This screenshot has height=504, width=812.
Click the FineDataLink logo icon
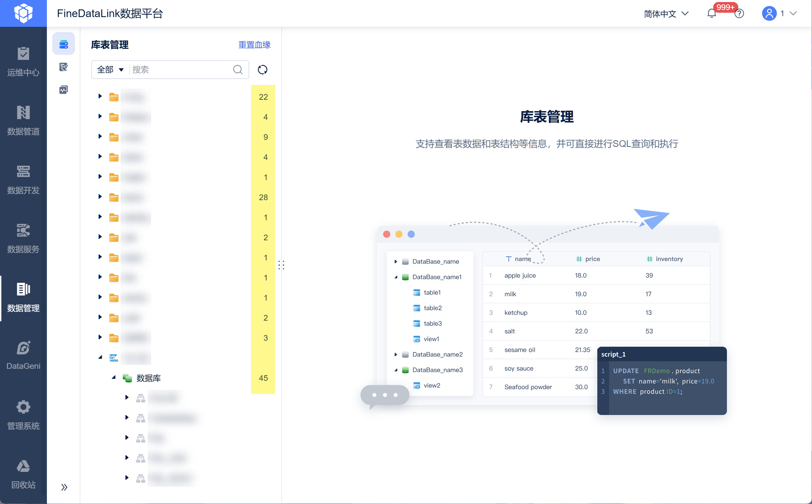pyautogui.click(x=23, y=13)
